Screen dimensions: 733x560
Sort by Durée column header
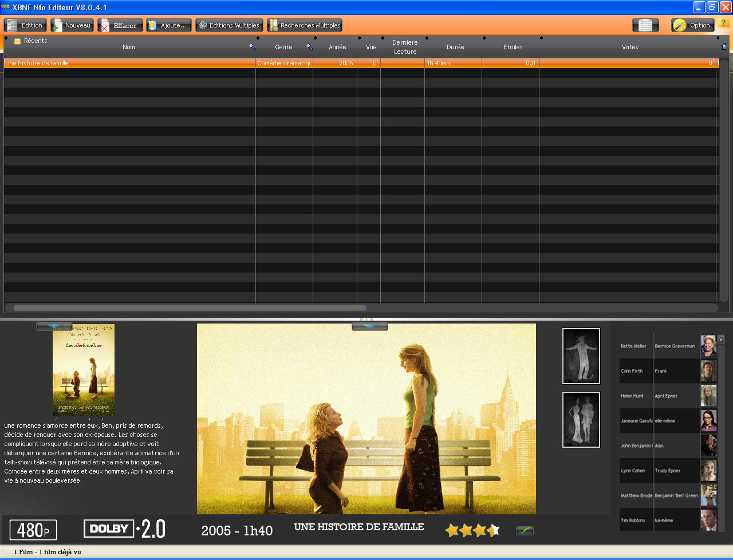point(455,47)
